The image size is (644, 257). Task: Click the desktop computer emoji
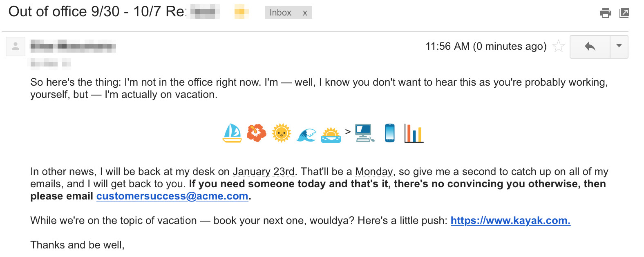[x=364, y=133]
